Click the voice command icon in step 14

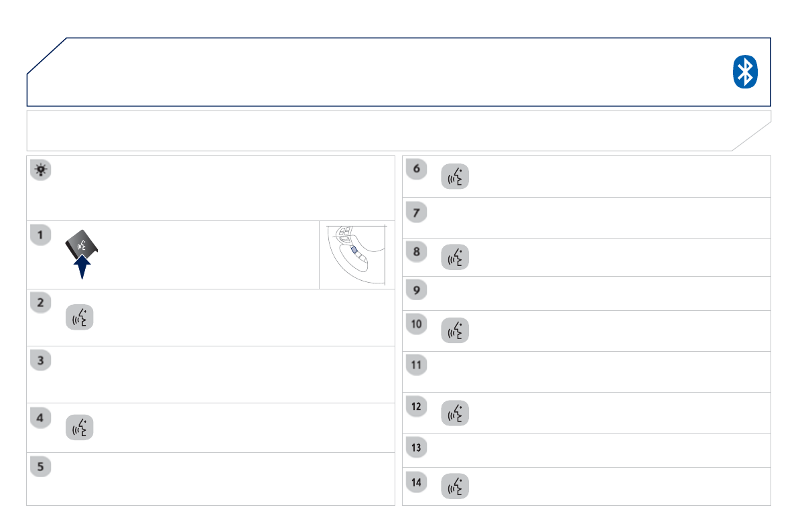(x=455, y=487)
